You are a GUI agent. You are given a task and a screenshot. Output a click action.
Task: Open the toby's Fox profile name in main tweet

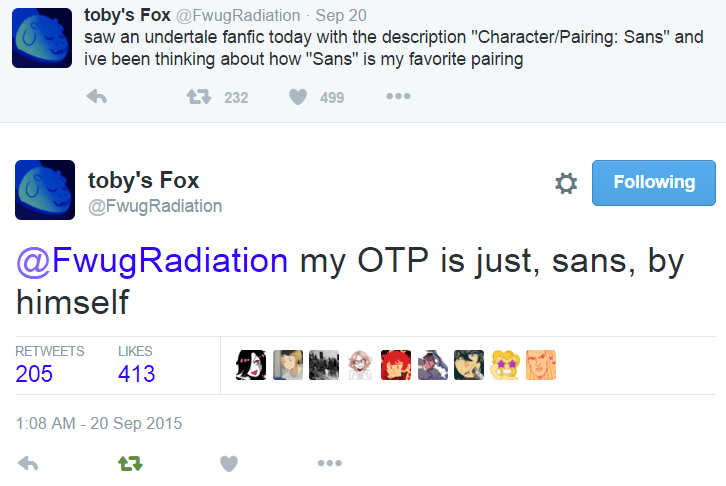click(144, 180)
